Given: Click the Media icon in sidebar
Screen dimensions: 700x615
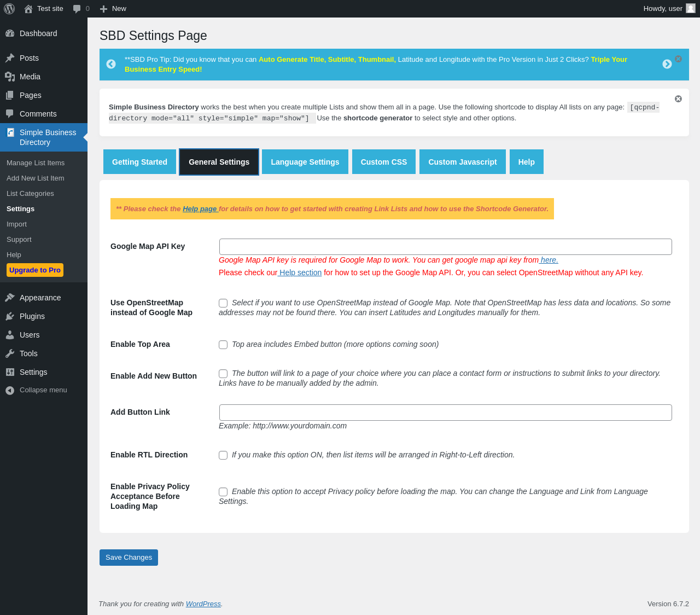Looking at the screenshot, I should point(10,77).
